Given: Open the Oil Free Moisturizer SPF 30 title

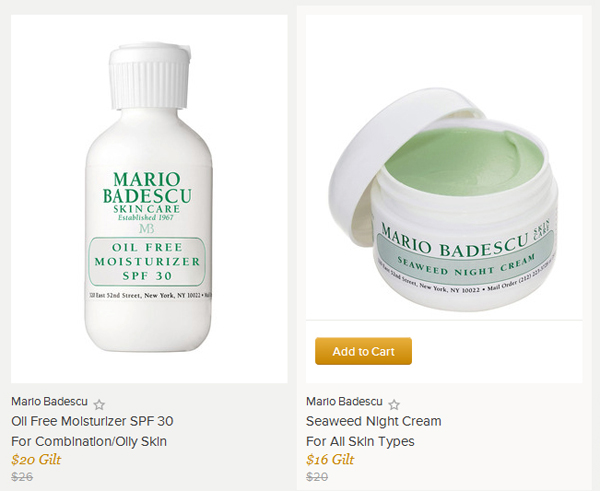Looking at the screenshot, I should [x=92, y=421].
